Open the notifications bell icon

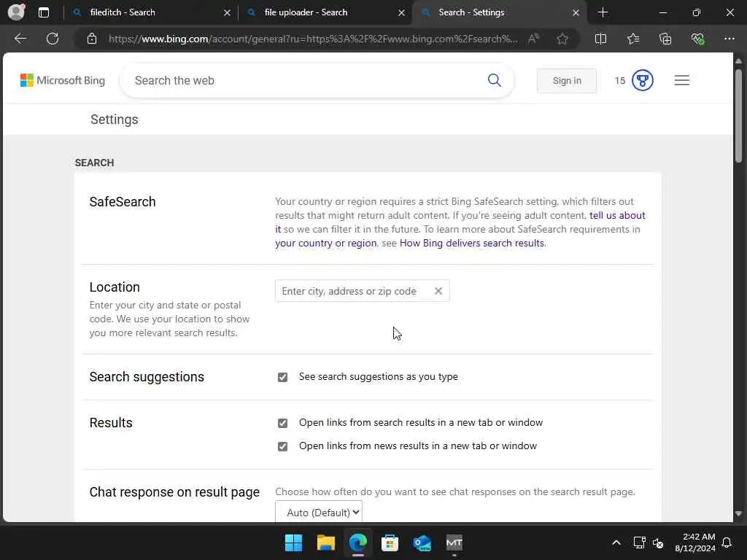(727, 542)
